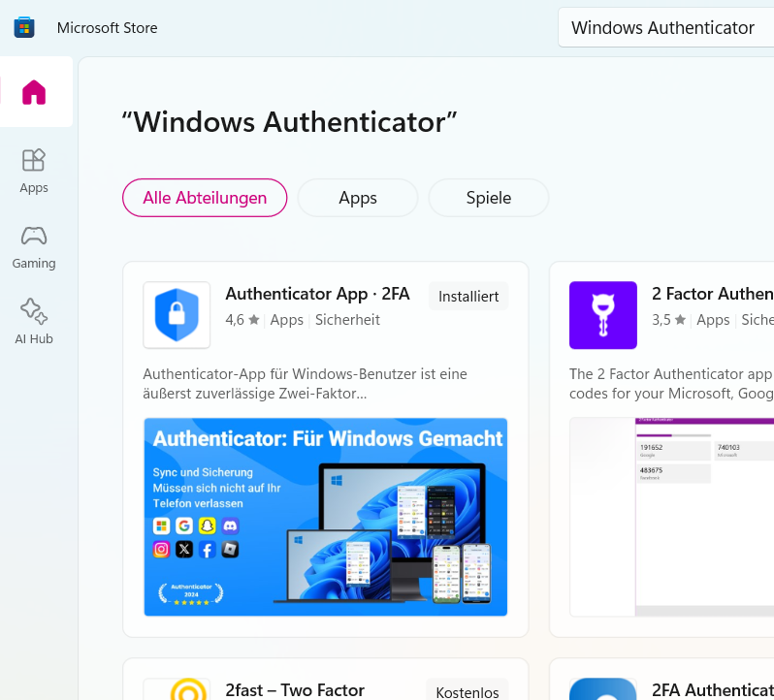Viewport: 774px width, 700px height.
Task: Filter results by Apps
Action: (x=357, y=198)
